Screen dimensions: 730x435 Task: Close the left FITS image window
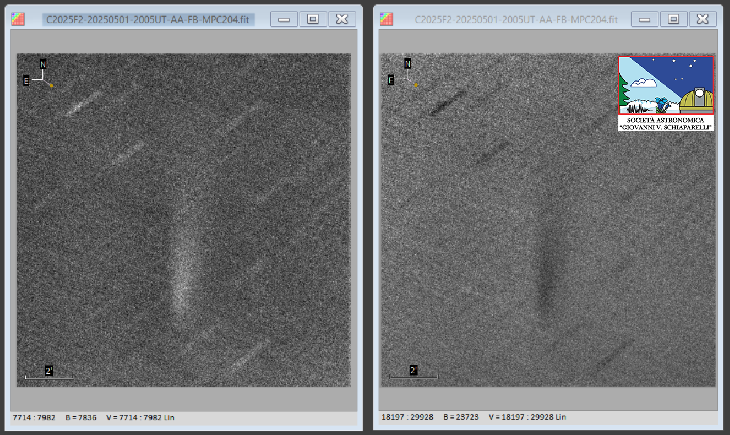click(342, 19)
